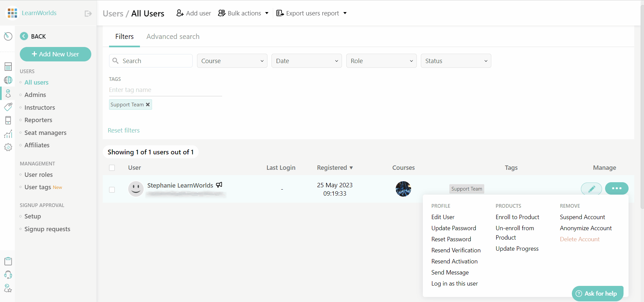Open the clipboard icon near bottom sidebar

[x=8, y=261]
